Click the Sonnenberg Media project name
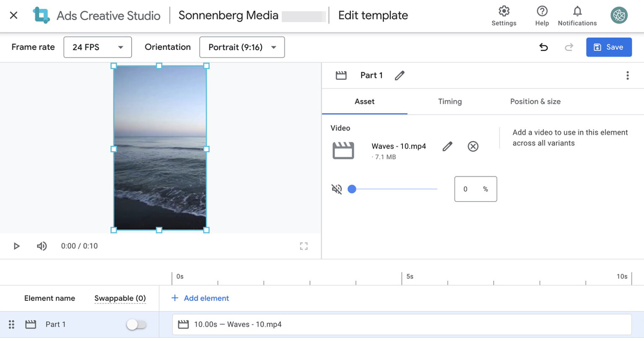This screenshot has width=644, height=341. point(229,15)
